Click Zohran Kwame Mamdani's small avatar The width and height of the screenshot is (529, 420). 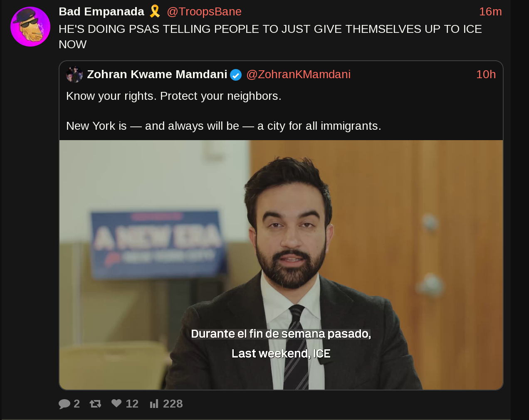tap(74, 74)
